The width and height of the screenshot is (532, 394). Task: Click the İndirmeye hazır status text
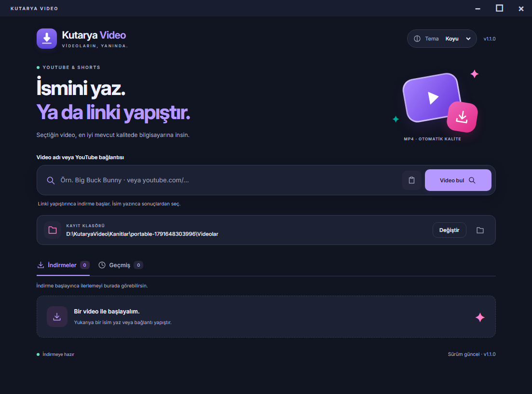[58, 354]
